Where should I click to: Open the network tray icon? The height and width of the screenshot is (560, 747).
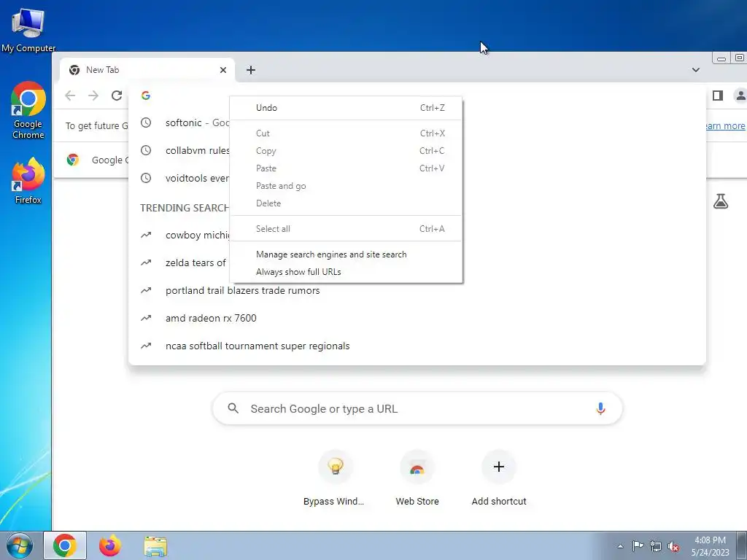pos(656,546)
